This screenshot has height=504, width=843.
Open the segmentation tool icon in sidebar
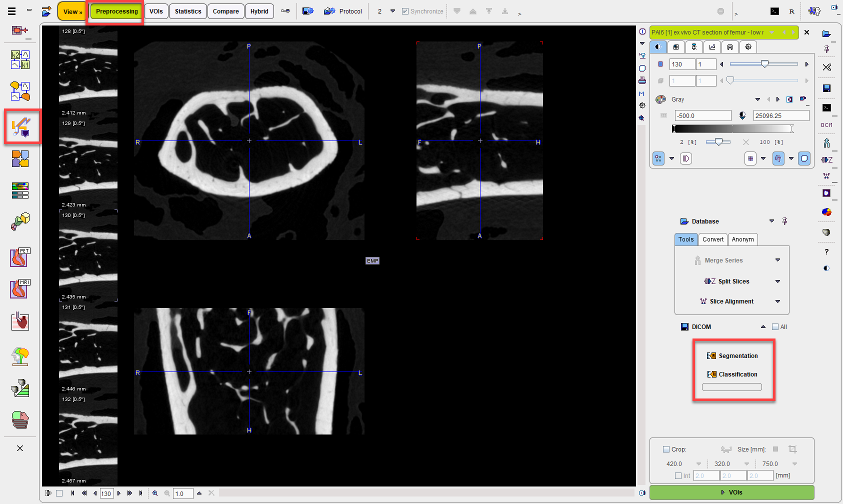tap(21, 127)
